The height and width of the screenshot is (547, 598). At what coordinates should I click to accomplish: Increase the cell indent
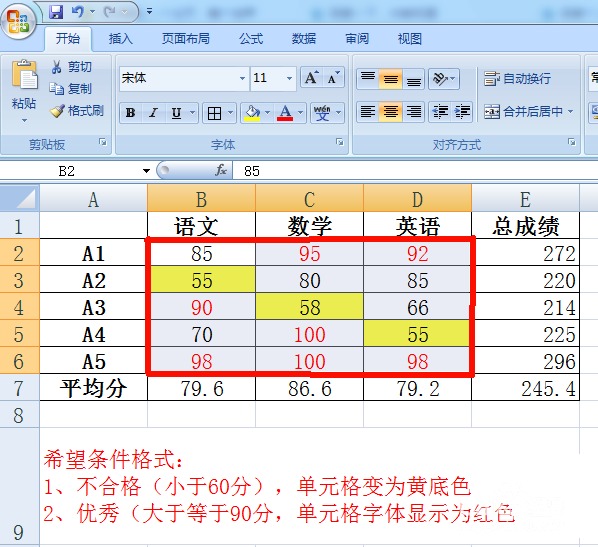[x=462, y=112]
